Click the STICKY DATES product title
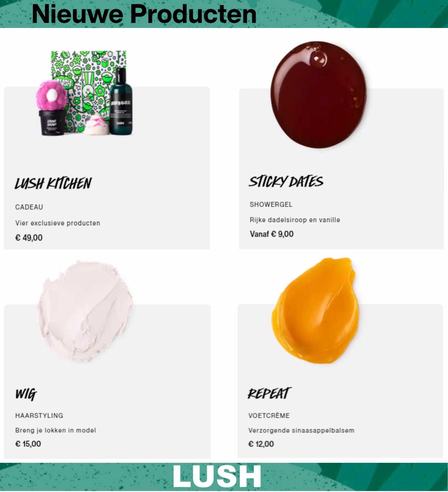The height and width of the screenshot is (492, 448). click(x=286, y=182)
